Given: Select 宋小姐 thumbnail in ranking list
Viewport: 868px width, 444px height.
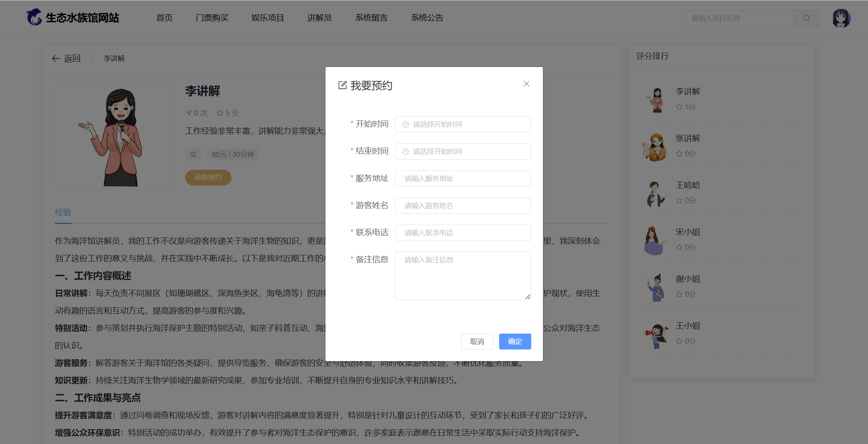Looking at the screenshot, I should click(655, 240).
